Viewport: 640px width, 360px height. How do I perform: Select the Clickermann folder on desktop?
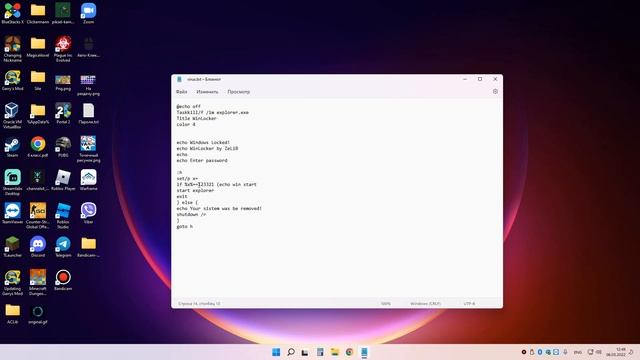[x=38, y=13]
